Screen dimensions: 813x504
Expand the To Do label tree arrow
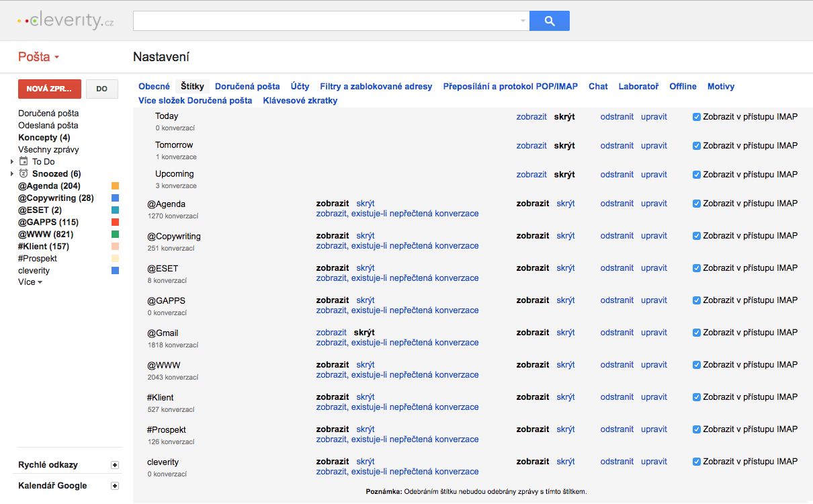coord(12,162)
